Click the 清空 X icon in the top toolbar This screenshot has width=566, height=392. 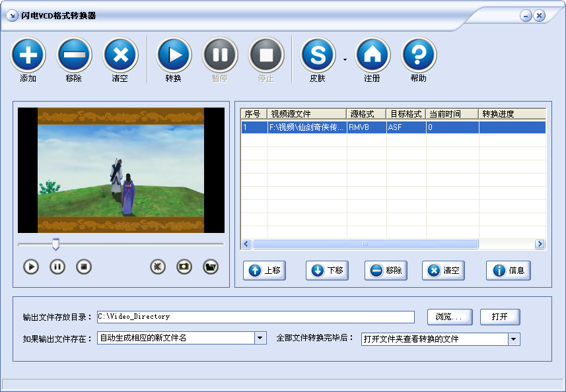[121, 55]
